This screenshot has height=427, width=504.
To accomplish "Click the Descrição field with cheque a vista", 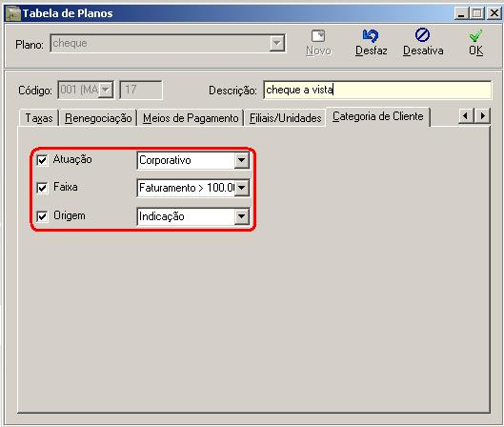I will coord(377,90).
